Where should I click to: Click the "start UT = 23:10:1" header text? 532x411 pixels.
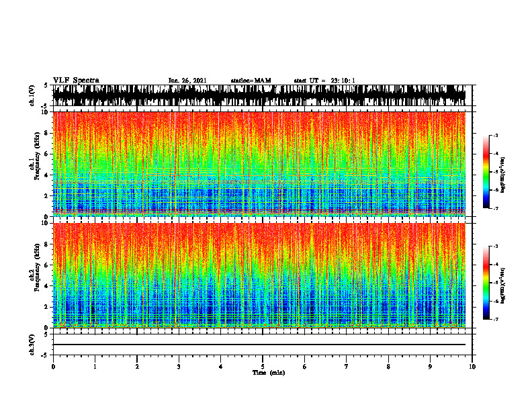click(x=324, y=81)
